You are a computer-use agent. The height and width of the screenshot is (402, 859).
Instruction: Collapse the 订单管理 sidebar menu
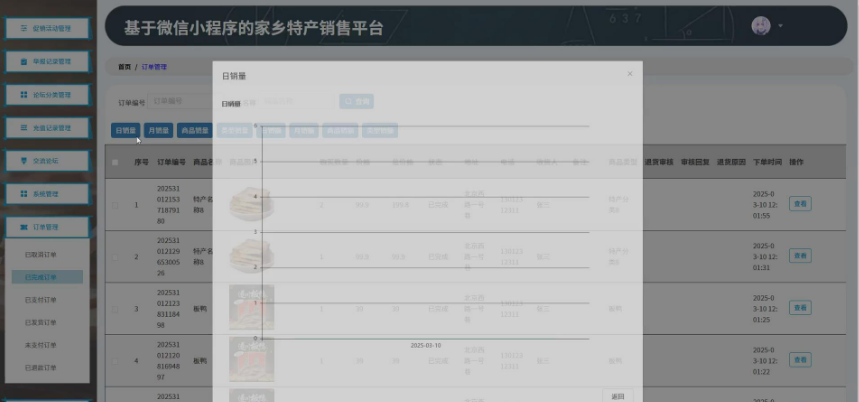point(47,227)
